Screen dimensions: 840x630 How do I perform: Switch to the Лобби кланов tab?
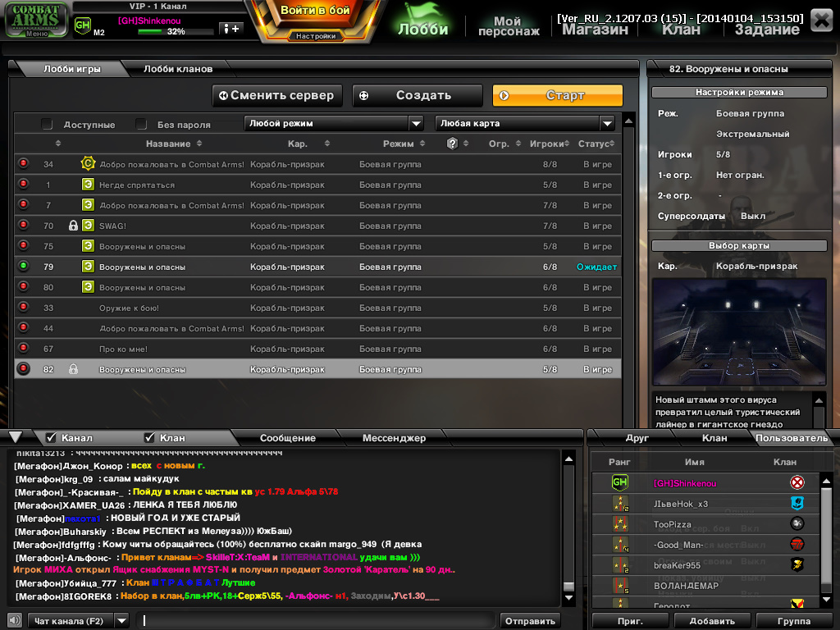(x=178, y=69)
